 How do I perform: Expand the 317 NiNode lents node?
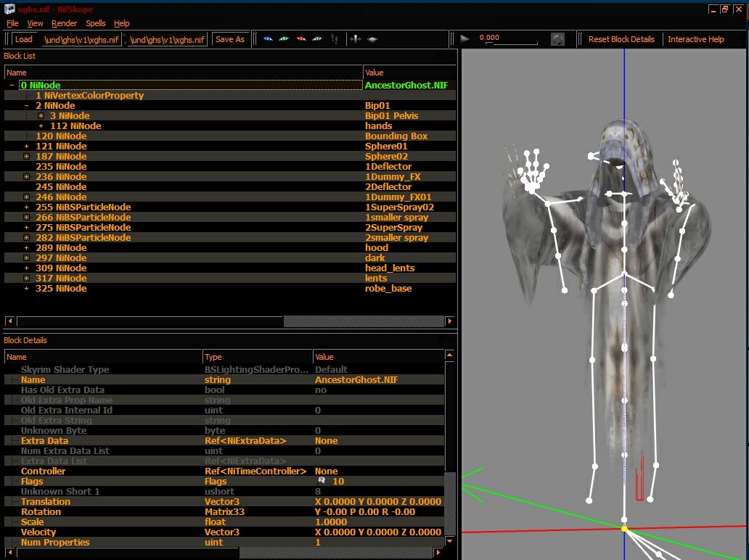26,278
